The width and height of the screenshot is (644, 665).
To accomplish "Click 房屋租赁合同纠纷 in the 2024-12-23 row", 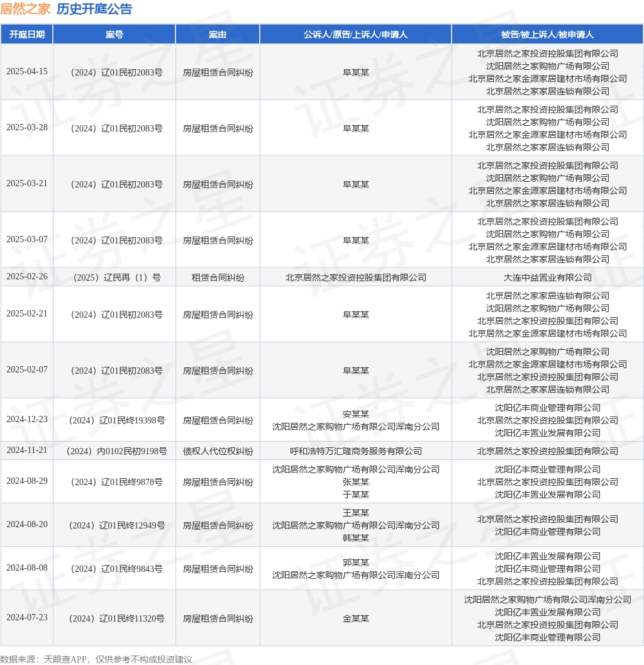I will pyautogui.click(x=218, y=420).
